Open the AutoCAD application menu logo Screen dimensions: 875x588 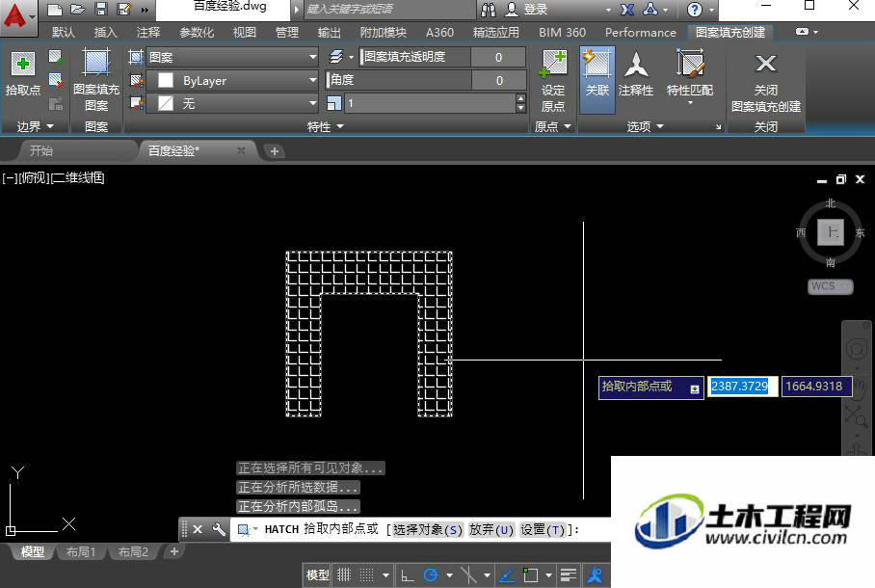15,15
